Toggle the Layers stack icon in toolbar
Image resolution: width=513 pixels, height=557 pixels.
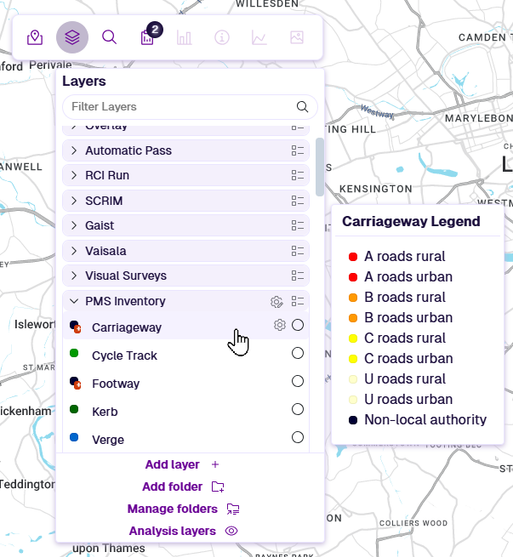72,37
